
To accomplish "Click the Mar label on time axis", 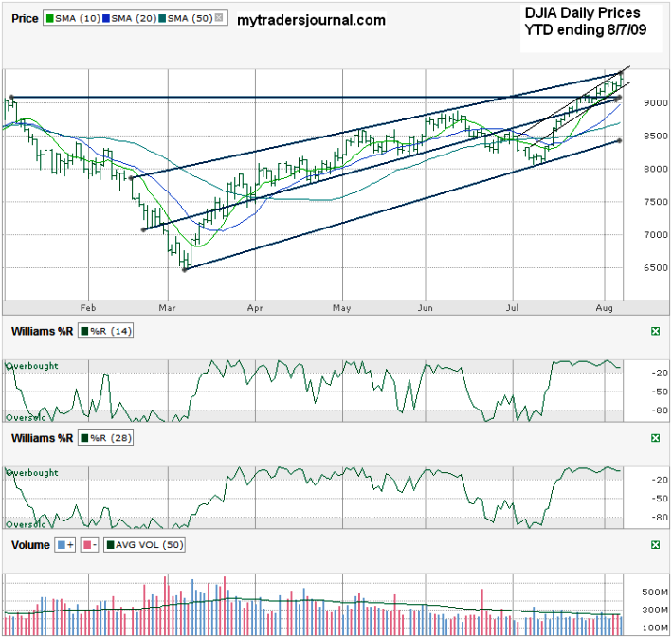I will (167, 308).
